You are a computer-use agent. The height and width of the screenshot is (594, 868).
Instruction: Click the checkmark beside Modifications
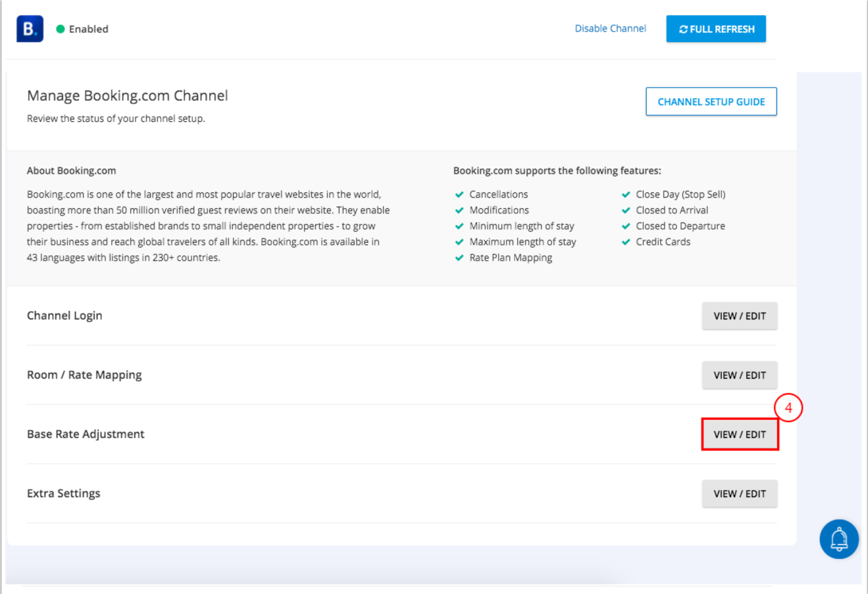(459, 210)
